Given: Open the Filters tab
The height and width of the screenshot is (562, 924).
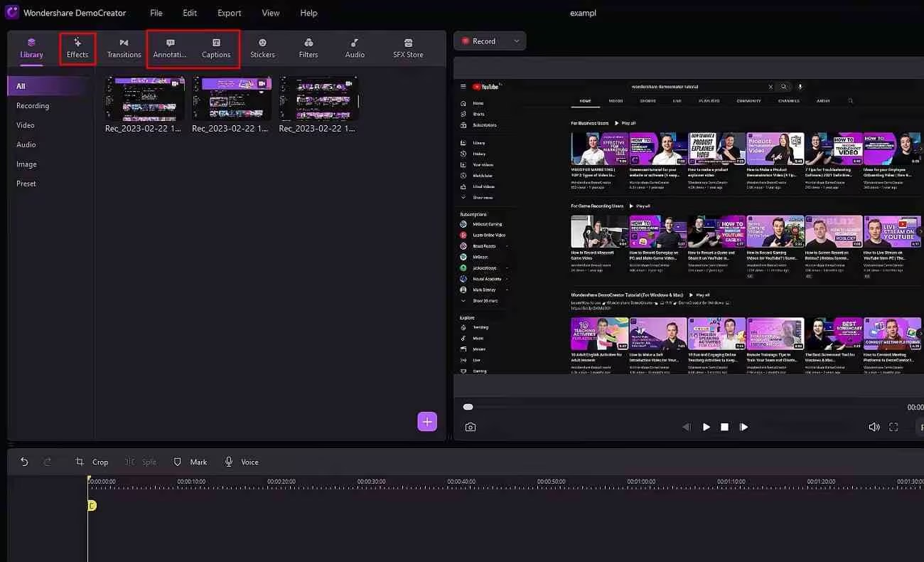Looking at the screenshot, I should 308,48.
